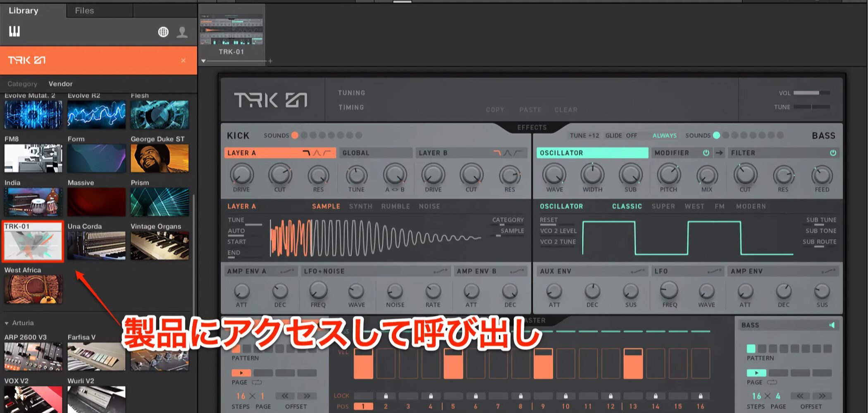
Task: Shift Kick pattern offset right
Action: (x=307, y=396)
